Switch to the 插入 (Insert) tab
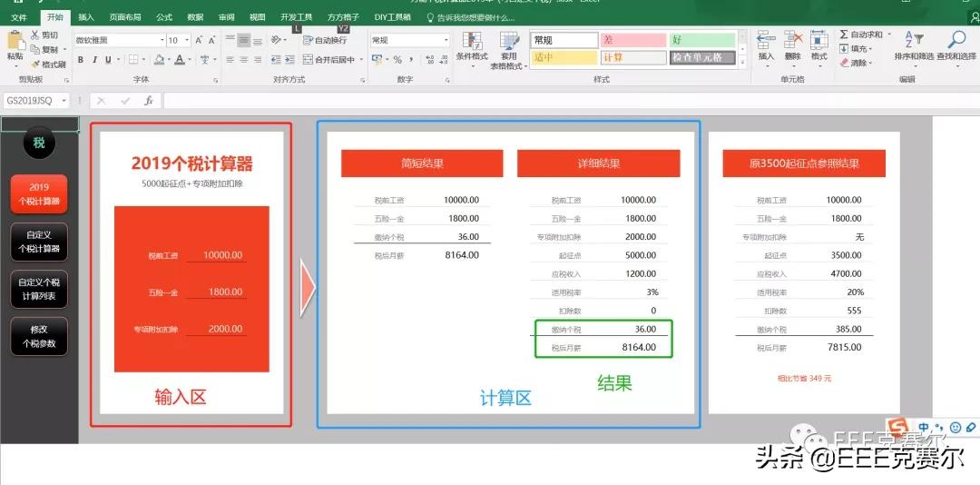 pyautogui.click(x=86, y=17)
